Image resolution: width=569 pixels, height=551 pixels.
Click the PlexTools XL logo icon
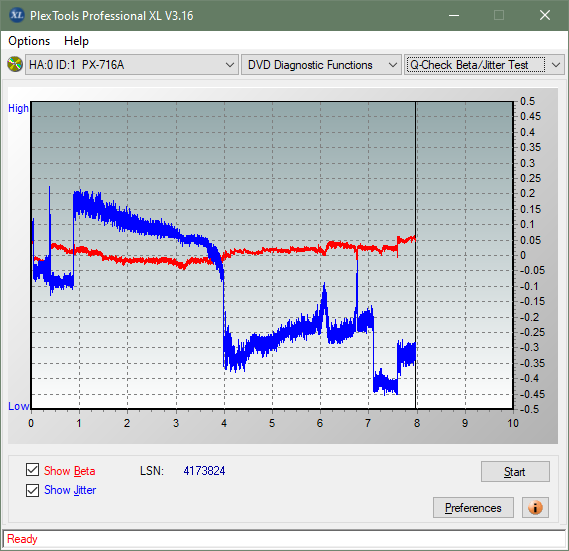click(16, 15)
